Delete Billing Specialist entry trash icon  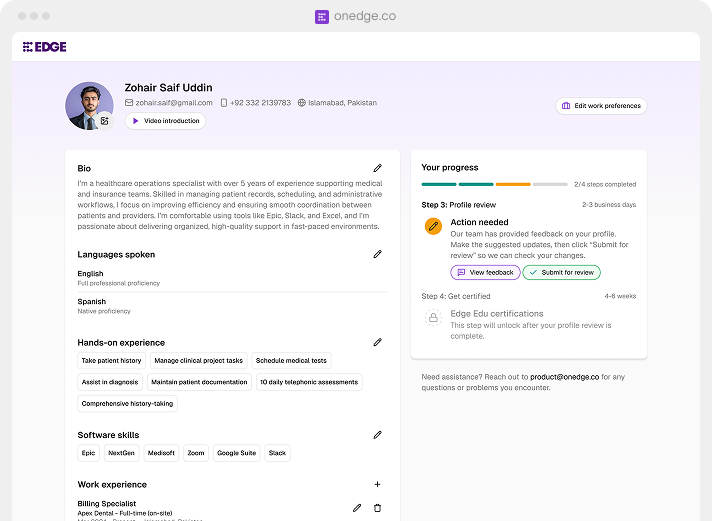[377, 508]
